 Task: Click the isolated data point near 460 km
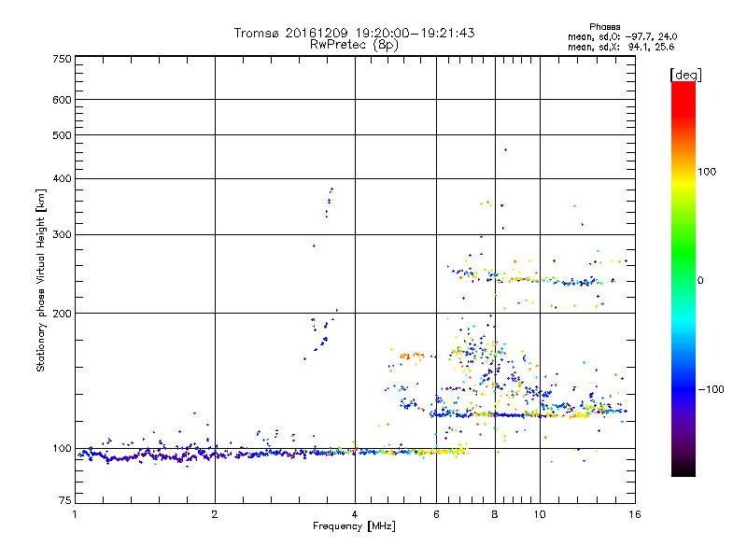[505, 150]
